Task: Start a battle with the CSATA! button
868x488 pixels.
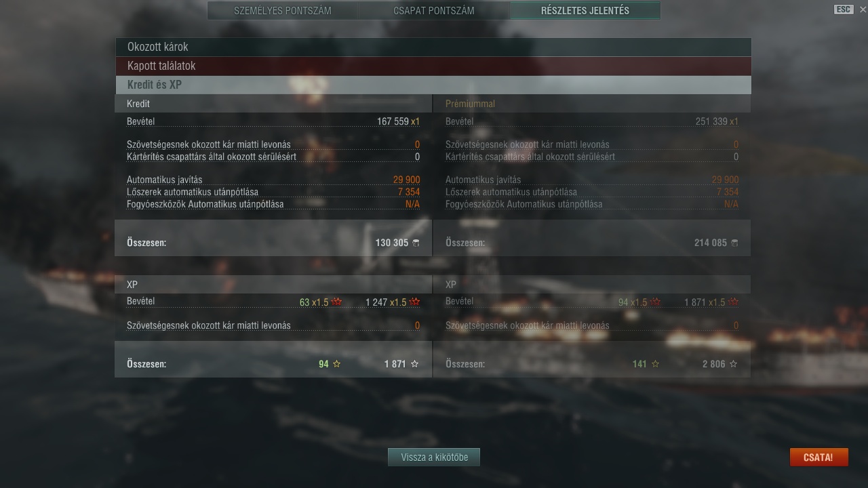Action: [818, 457]
